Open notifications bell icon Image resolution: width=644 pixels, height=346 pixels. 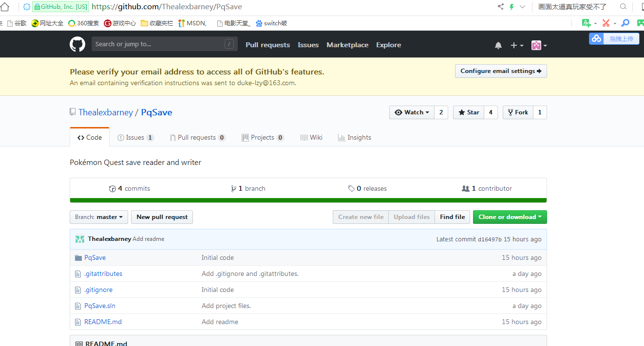click(x=498, y=45)
